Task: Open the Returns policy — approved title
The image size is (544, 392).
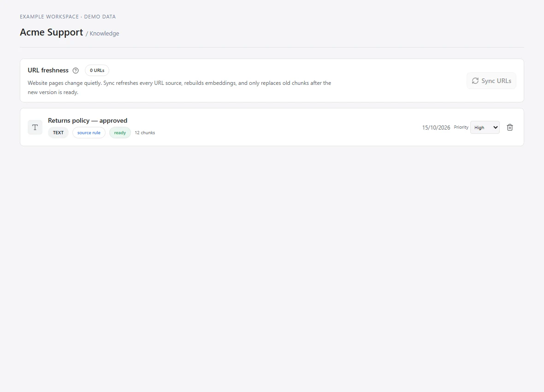Action: pos(88,120)
